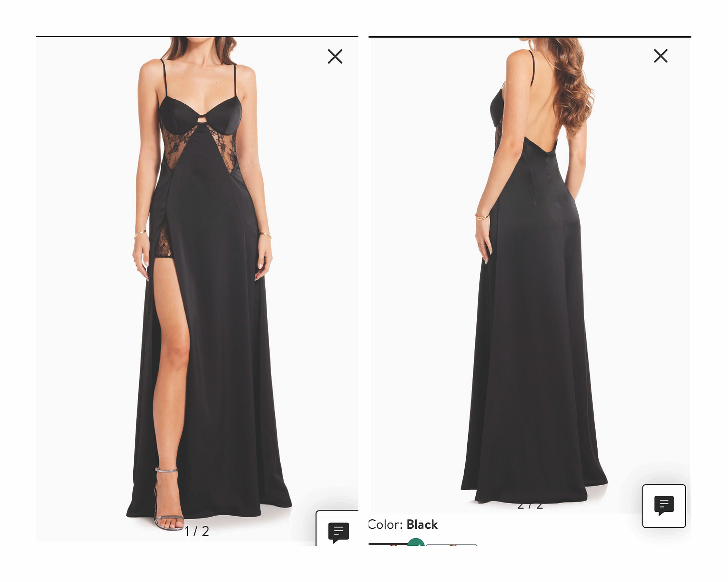The width and height of the screenshot is (728, 582).
Task: Close the front-view dress image
Action: tap(335, 56)
